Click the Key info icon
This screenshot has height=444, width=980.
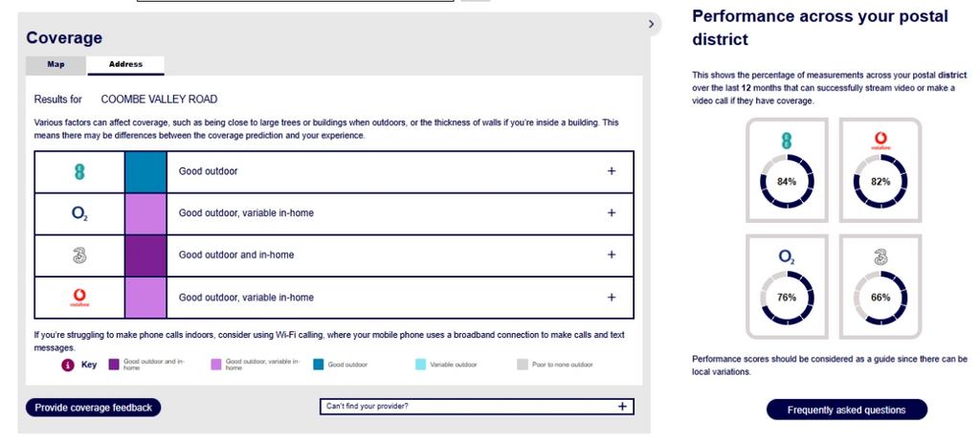click(68, 366)
